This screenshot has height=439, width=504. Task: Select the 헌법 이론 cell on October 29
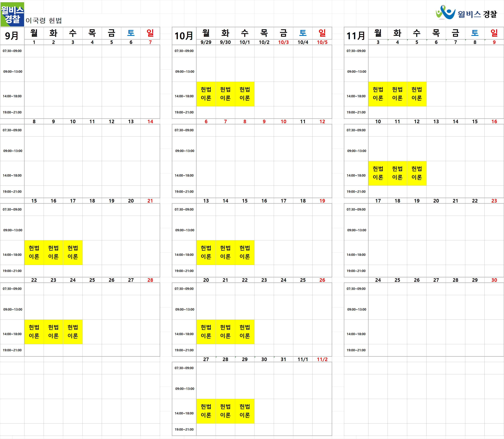245,411
